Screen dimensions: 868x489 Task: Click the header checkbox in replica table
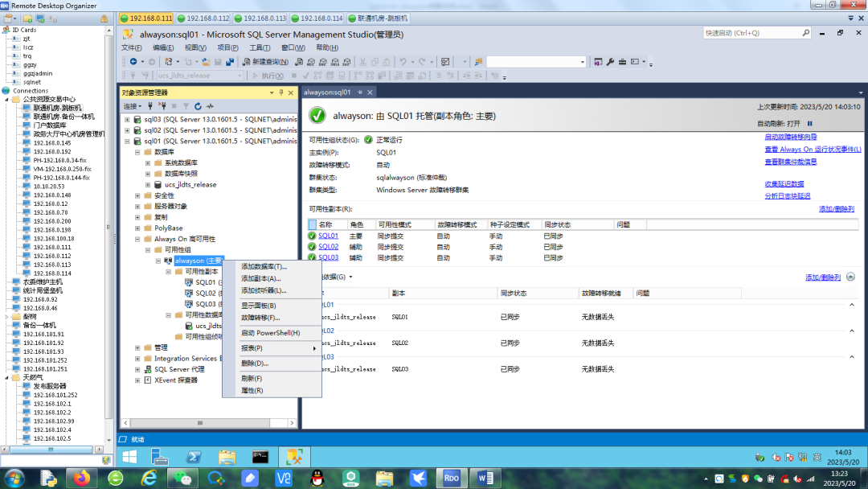click(x=312, y=224)
